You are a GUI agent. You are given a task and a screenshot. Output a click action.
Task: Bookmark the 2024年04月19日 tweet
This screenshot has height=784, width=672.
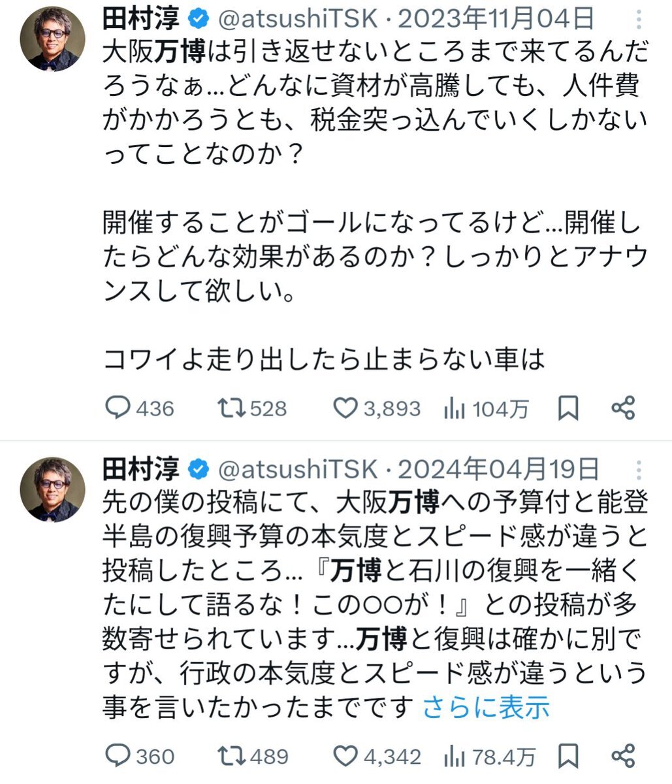569,756
